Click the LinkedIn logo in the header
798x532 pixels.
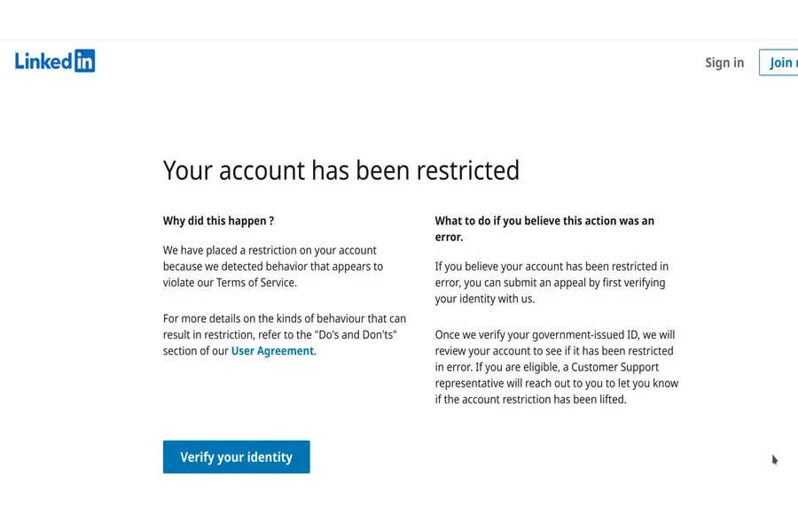[x=55, y=61]
